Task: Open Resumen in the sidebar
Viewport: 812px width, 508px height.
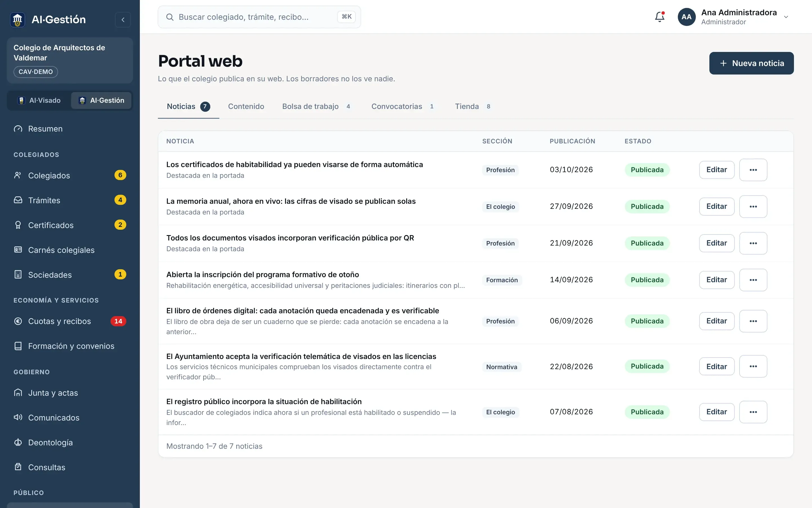Action: point(70,129)
